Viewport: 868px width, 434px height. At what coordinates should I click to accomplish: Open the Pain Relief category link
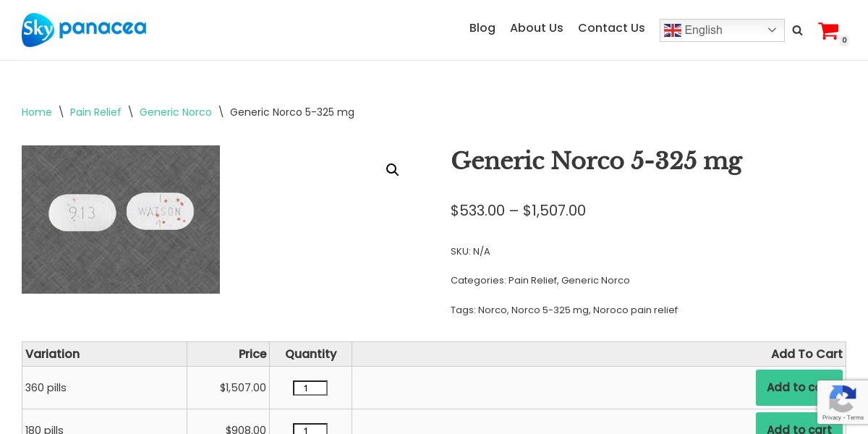pos(532,281)
